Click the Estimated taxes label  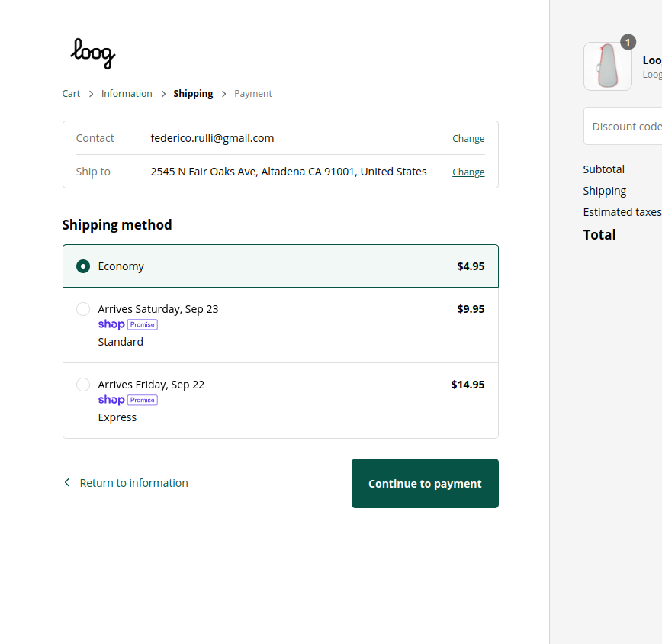(x=622, y=212)
